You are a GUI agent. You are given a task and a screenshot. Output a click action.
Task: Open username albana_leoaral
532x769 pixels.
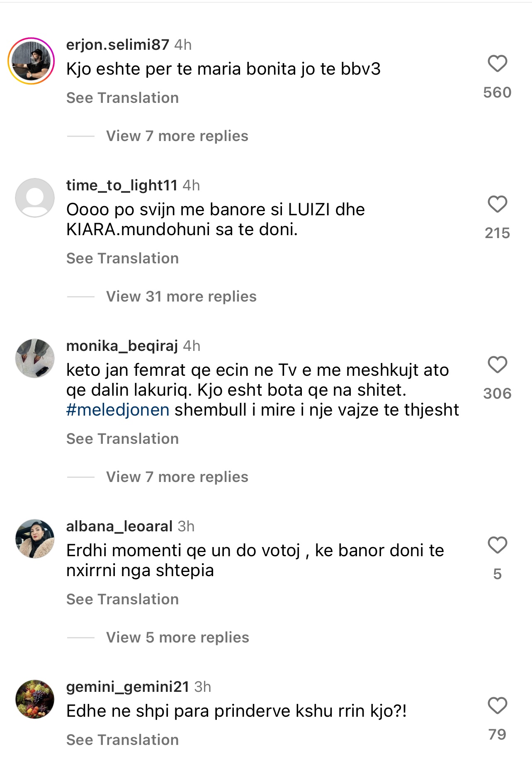click(119, 526)
